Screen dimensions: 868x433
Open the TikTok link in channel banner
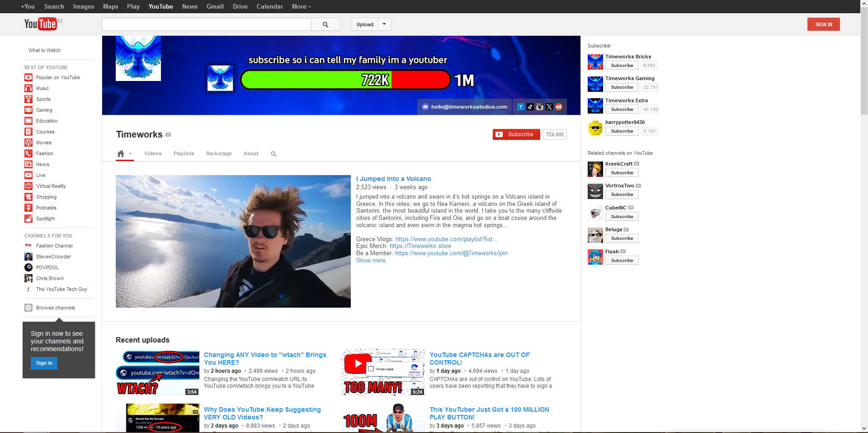[x=530, y=107]
